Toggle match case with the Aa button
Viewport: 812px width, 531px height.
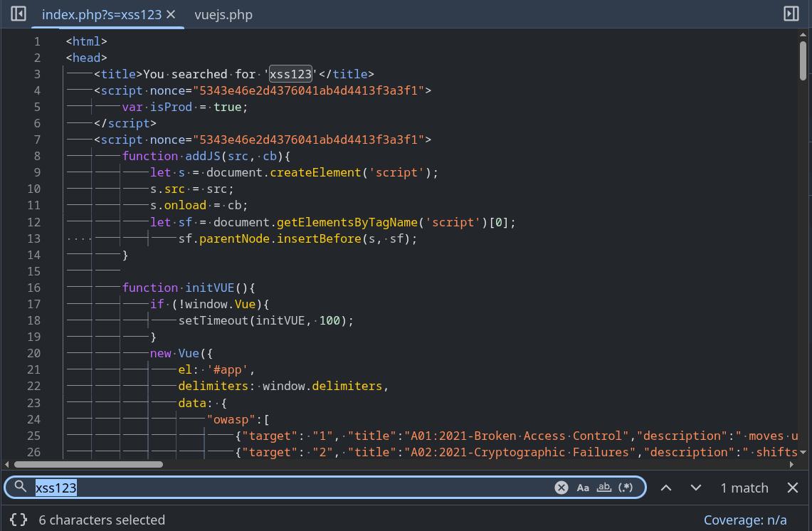583,487
